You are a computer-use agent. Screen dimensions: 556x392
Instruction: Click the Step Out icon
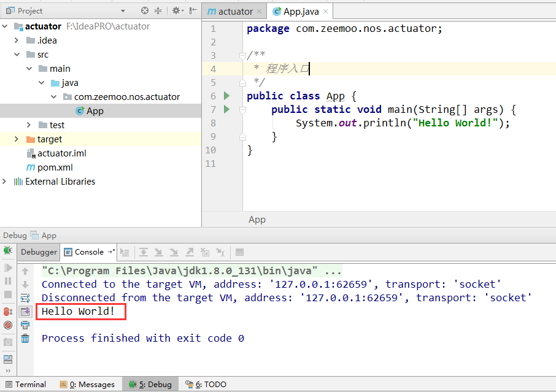coord(190,252)
